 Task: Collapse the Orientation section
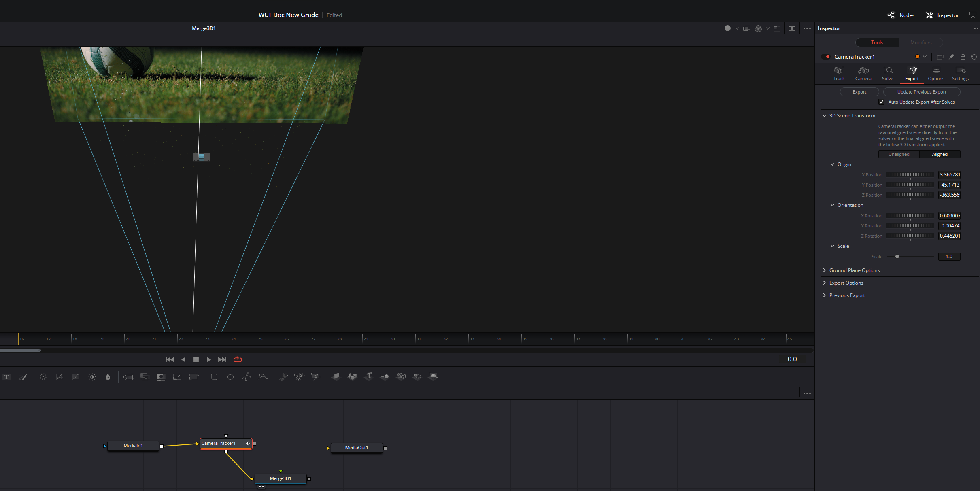(832, 205)
